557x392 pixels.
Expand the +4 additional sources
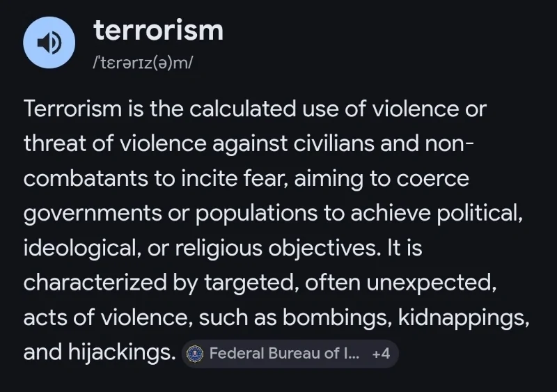pos(381,353)
